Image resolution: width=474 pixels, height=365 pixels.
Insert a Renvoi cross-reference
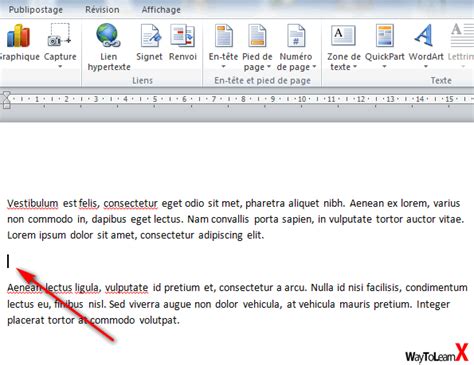[x=182, y=35]
